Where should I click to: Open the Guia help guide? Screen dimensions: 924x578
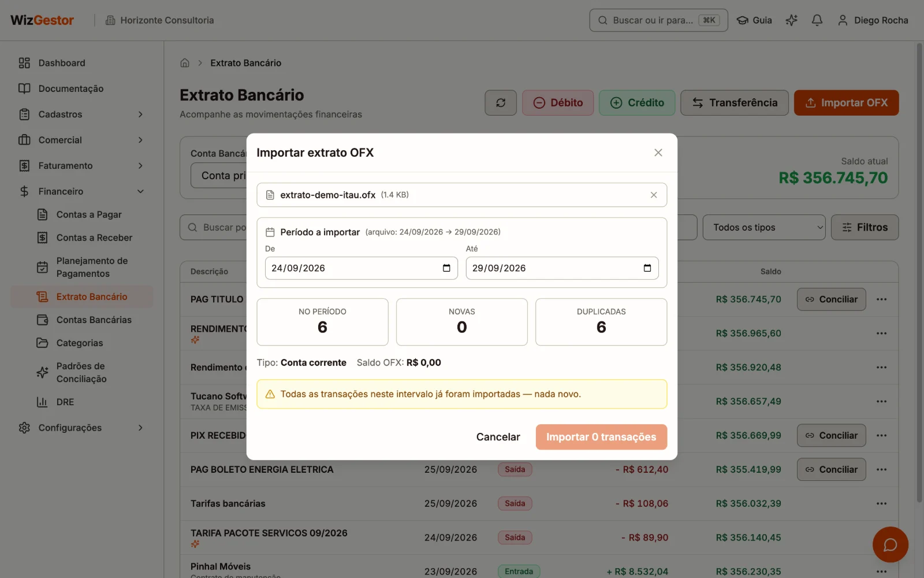(x=754, y=20)
